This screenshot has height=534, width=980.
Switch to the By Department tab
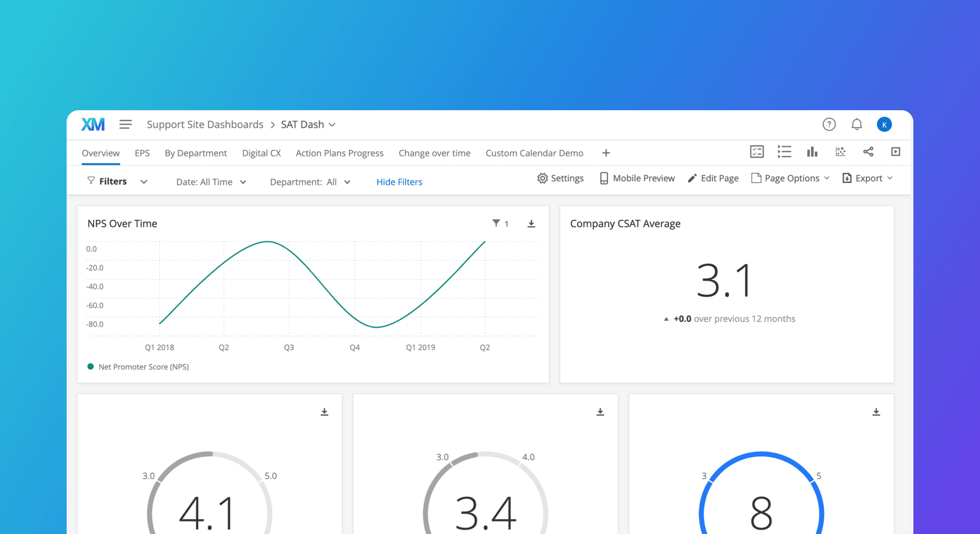pos(196,153)
